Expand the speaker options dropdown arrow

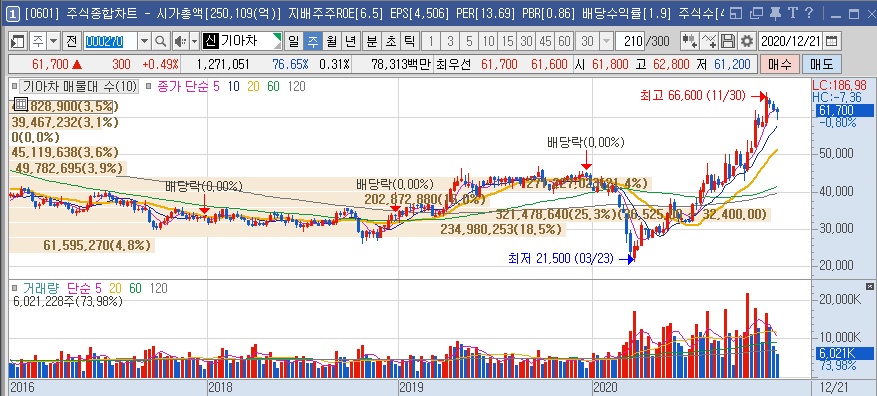194,41
